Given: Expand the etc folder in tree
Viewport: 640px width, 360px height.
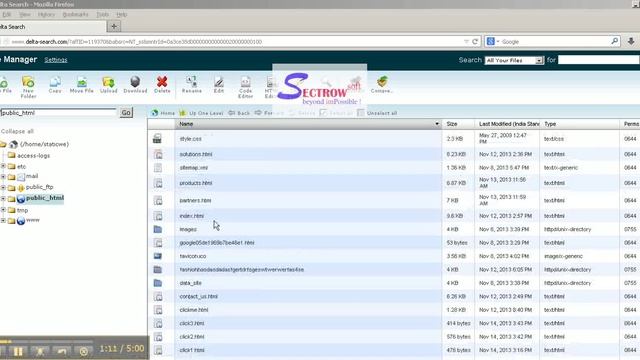Looking at the screenshot, I should (3, 166).
